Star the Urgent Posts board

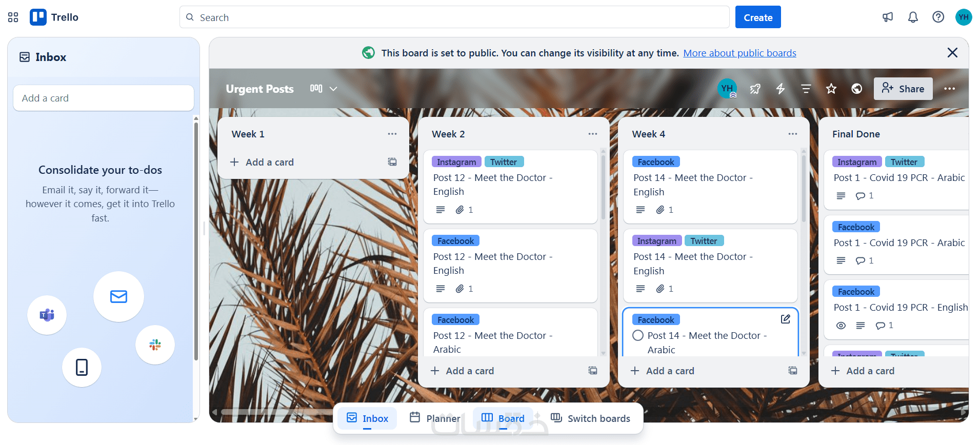(x=831, y=89)
